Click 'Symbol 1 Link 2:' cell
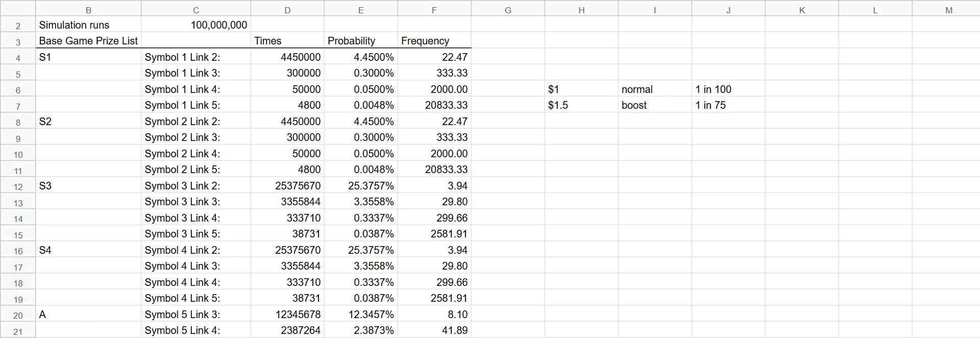 (196, 57)
